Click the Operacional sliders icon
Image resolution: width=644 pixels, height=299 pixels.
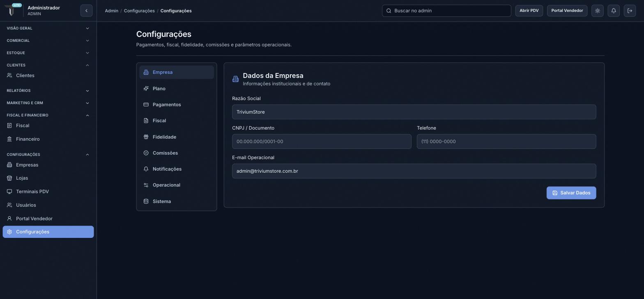pos(146,185)
